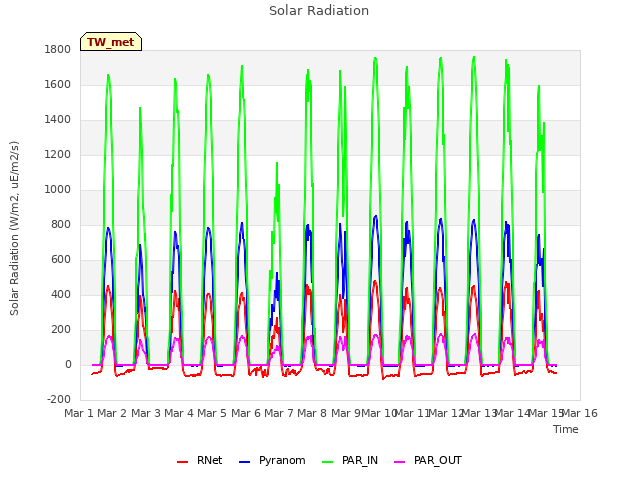This screenshot has height=480, width=640.
Task: Click the TW_met label box
Action: pyautogui.click(x=111, y=42)
